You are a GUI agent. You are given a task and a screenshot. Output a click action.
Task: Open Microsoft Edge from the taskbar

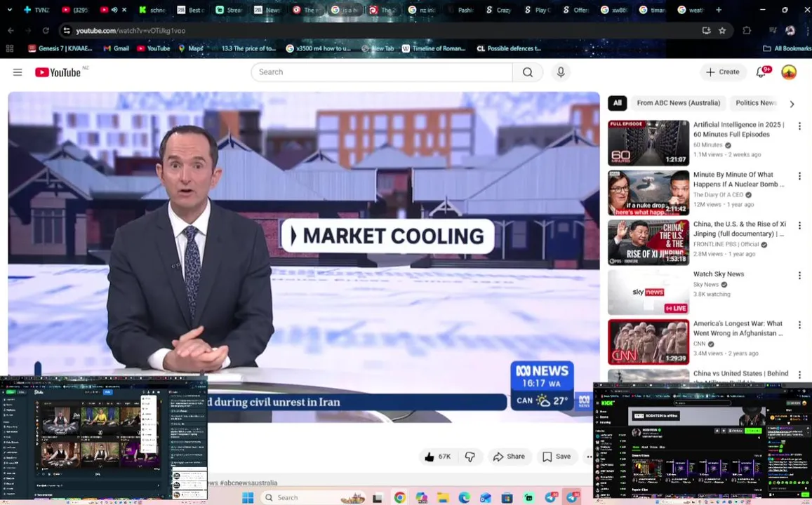coord(464,498)
